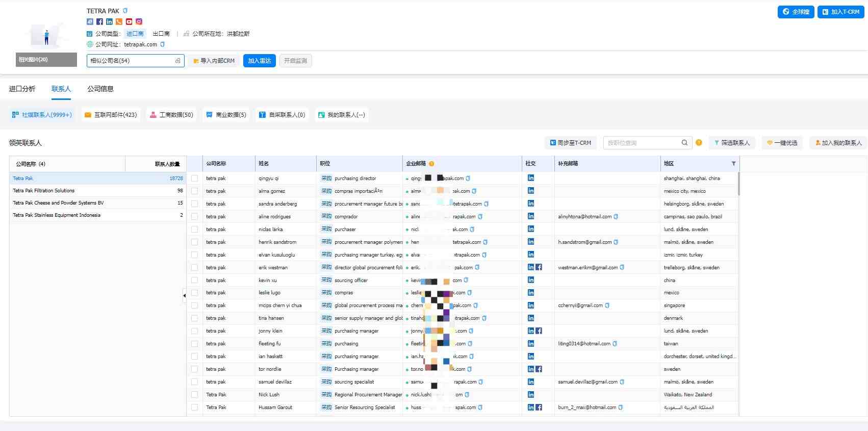The image size is (868, 431).
Task: Check the erik westman row checkbox
Action: 194,268
